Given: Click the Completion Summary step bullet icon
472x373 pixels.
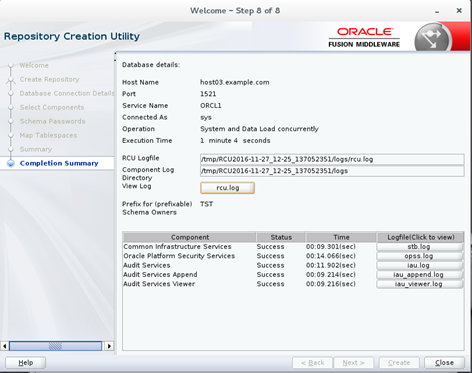Looking at the screenshot, I should (11, 163).
